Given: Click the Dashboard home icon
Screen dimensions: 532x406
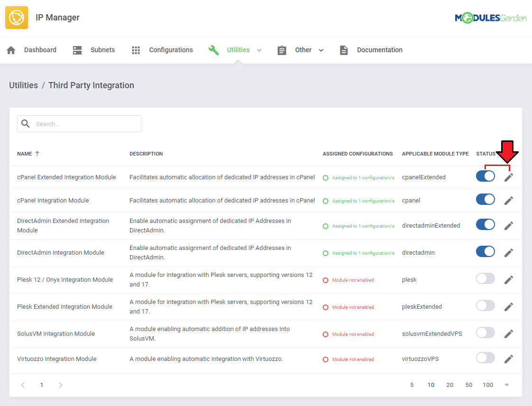Looking at the screenshot, I should point(11,50).
